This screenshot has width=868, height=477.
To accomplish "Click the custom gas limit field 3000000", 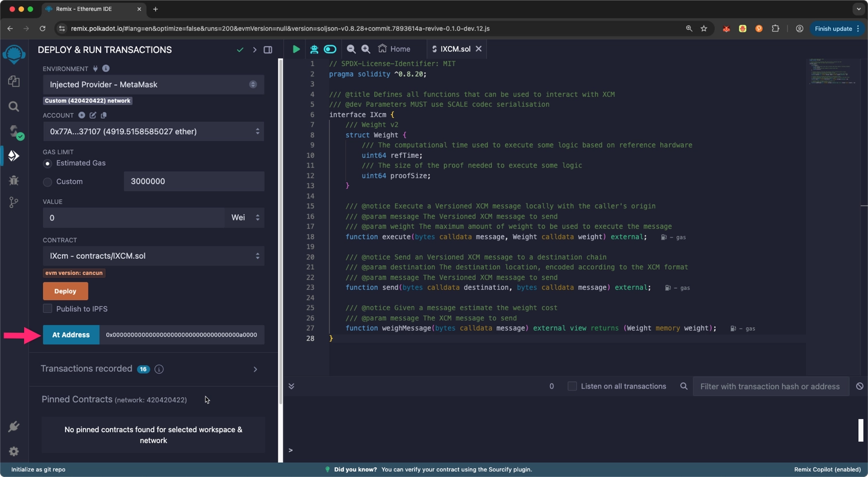I will [194, 181].
